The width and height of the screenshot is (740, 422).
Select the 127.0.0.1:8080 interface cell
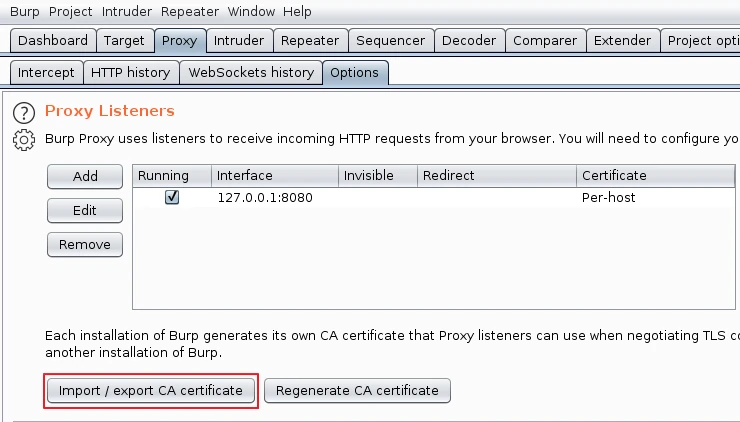[x=275, y=197]
